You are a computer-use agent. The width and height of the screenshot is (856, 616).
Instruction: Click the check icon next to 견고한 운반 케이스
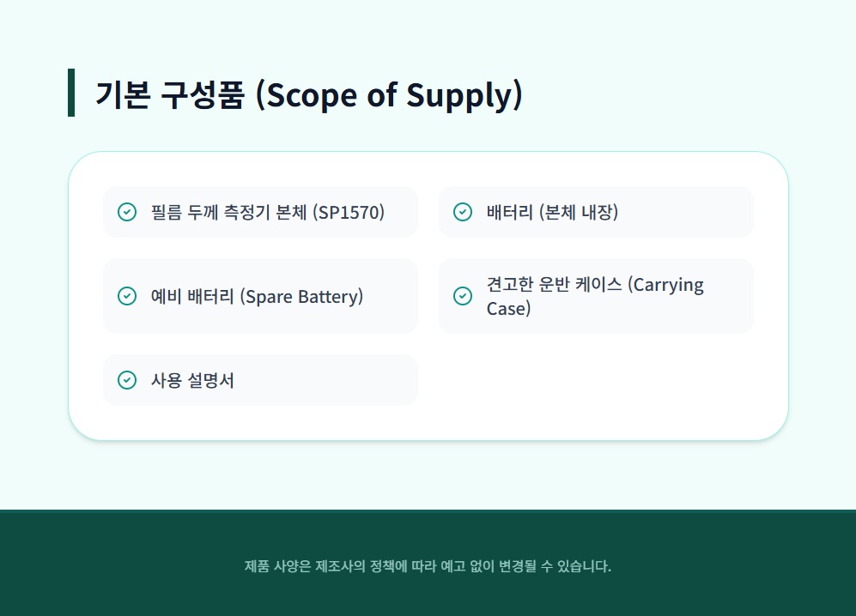[x=463, y=296]
